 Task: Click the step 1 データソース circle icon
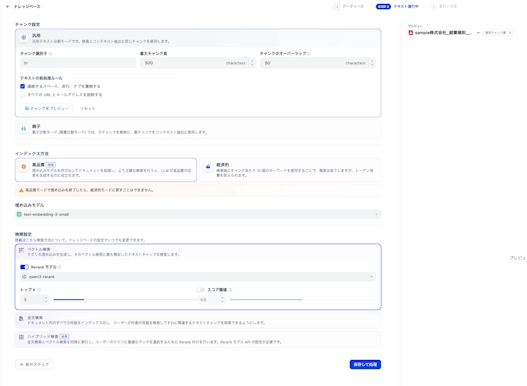[x=337, y=6]
